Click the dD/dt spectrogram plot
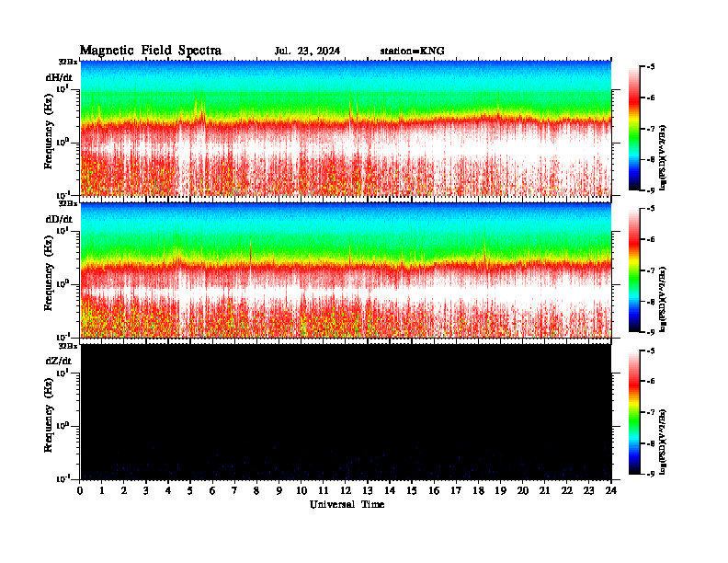The width and height of the screenshot is (728, 563). tap(346, 270)
